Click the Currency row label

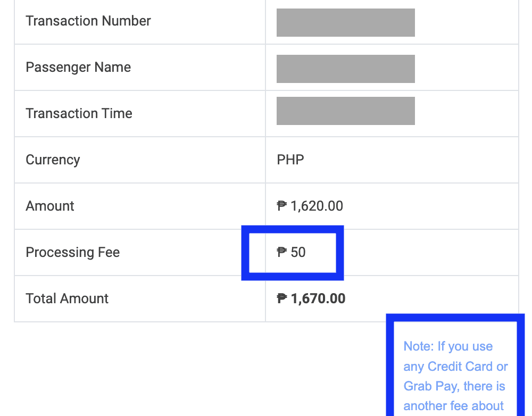[x=53, y=160]
